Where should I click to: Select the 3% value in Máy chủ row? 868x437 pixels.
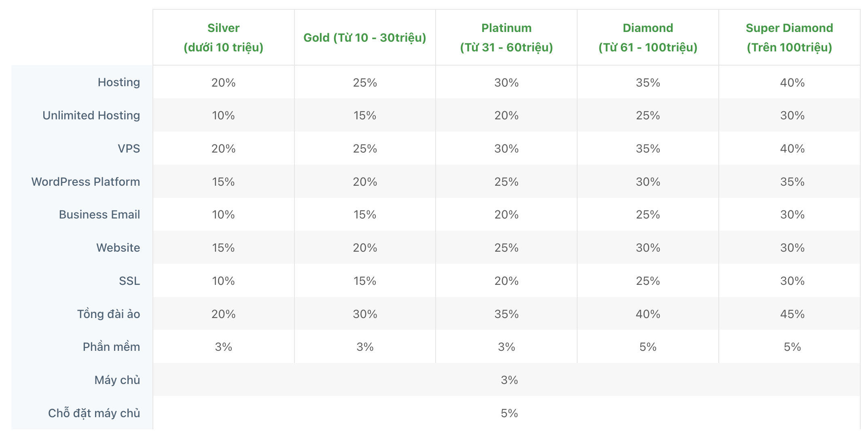tap(509, 380)
